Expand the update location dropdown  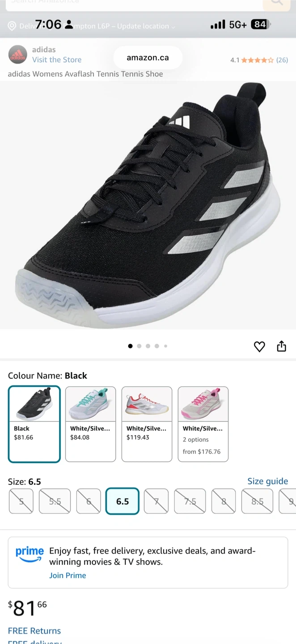[173, 27]
